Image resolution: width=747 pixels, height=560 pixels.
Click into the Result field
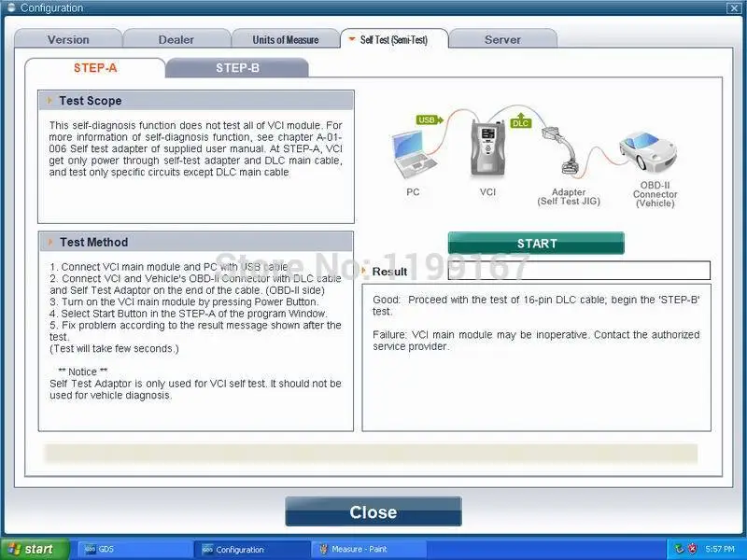tap(579, 271)
